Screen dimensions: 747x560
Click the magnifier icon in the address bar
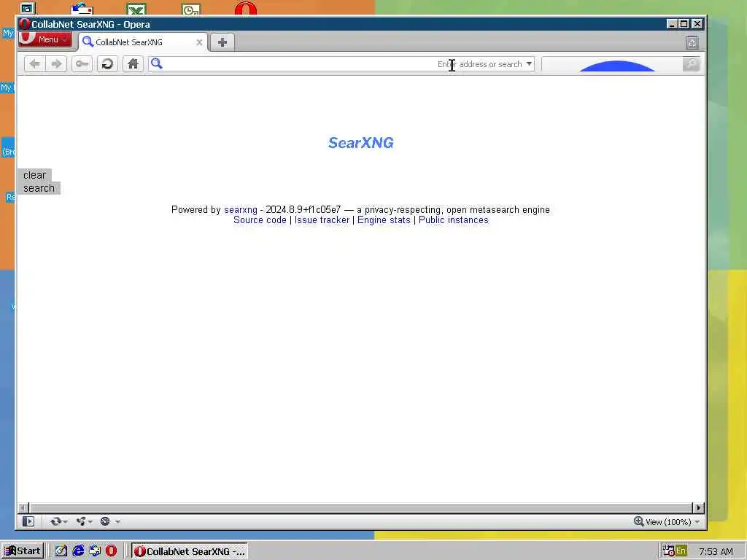(x=156, y=63)
